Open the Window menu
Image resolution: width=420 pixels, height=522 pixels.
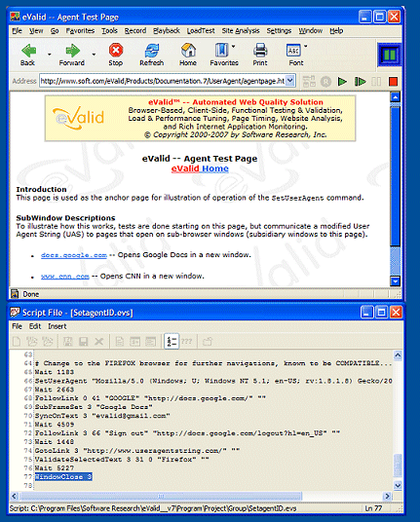tap(311, 31)
